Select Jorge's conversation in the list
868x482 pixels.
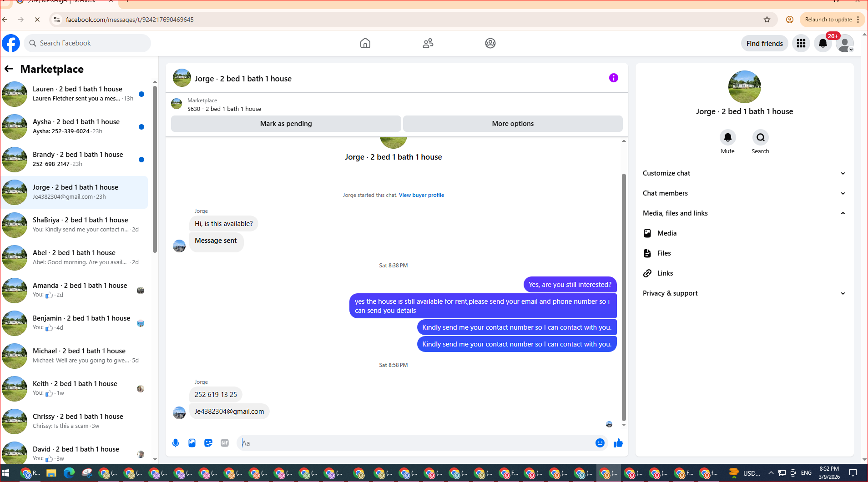coord(75,192)
